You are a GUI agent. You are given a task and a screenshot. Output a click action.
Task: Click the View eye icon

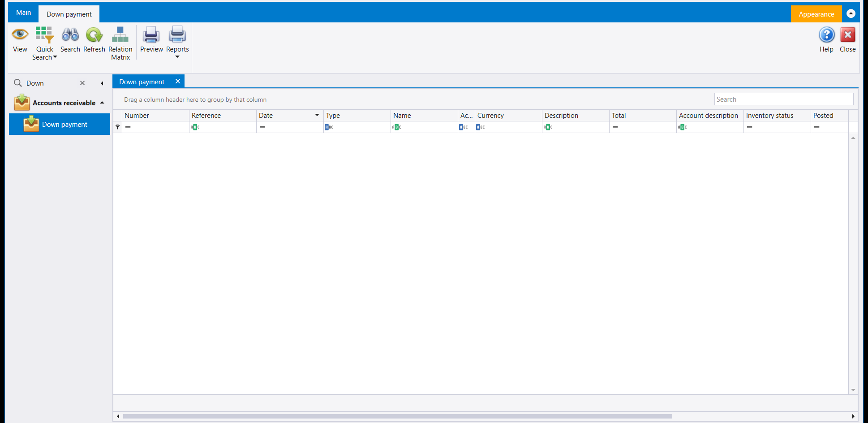[20, 35]
